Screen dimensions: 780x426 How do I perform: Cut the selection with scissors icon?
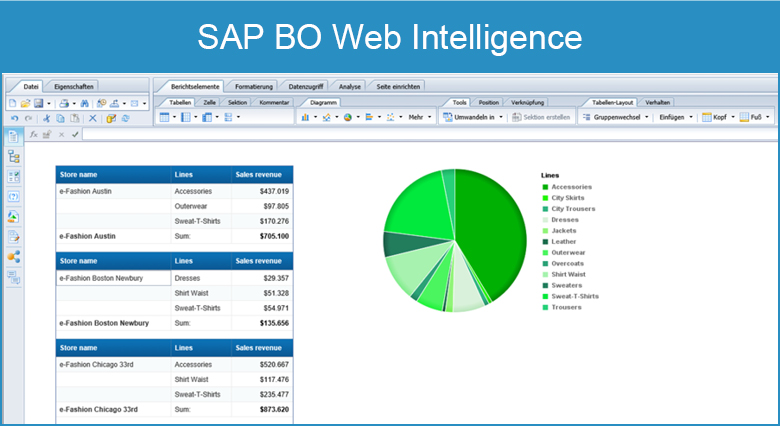(x=46, y=118)
